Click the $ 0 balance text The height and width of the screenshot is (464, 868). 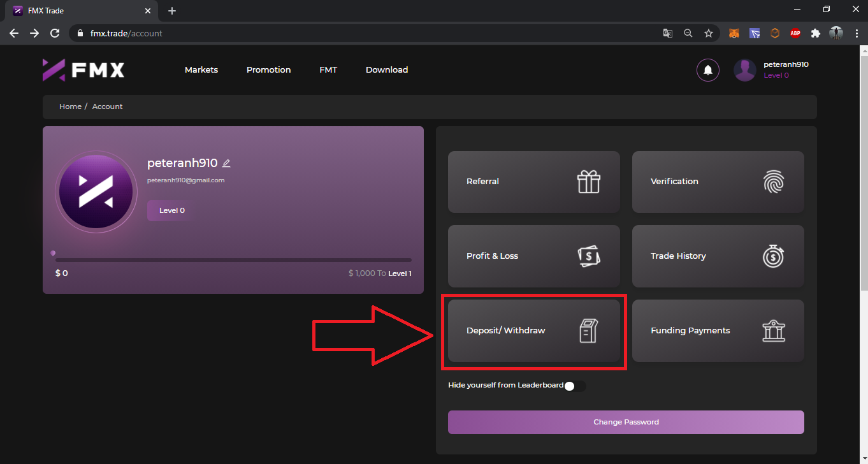point(62,273)
